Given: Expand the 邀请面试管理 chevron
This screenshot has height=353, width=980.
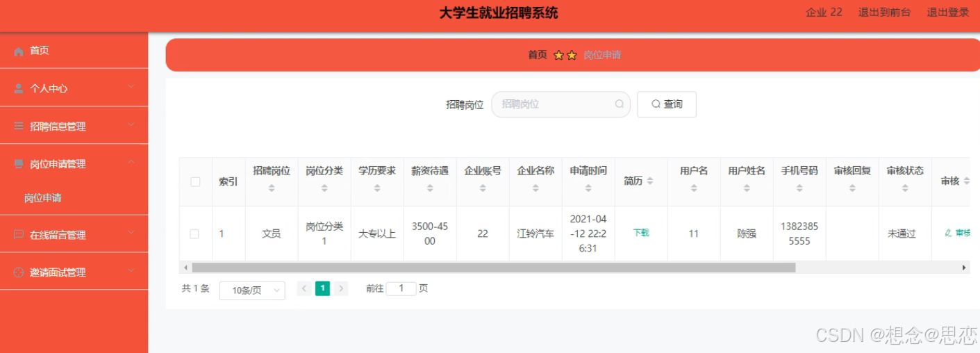Looking at the screenshot, I should coord(131,272).
